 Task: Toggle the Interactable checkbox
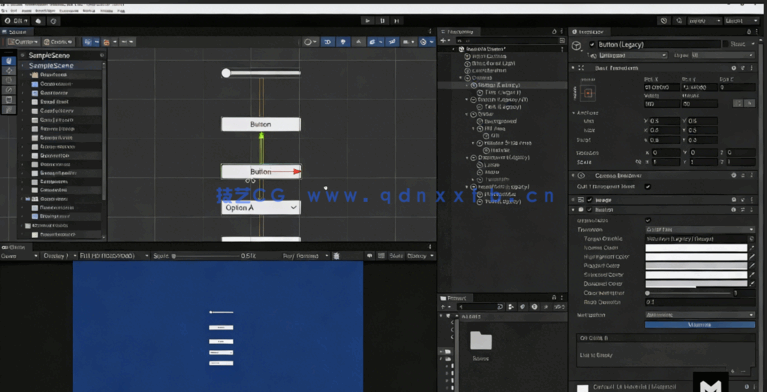click(x=648, y=220)
